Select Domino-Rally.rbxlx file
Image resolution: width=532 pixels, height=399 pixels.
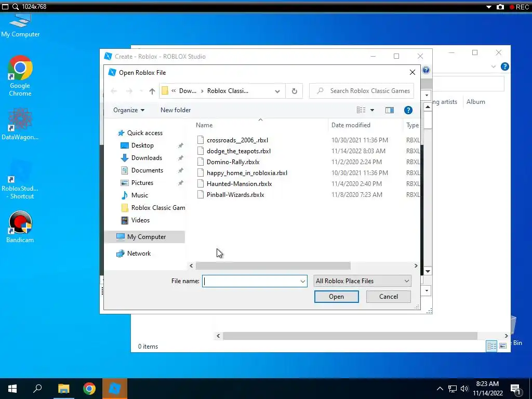[233, 162]
